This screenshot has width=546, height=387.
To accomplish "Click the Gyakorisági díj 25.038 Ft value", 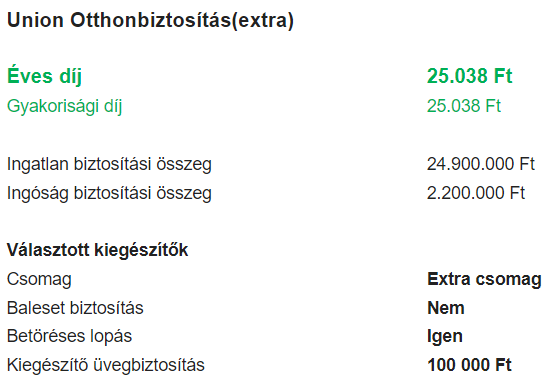I will coord(464,106).
